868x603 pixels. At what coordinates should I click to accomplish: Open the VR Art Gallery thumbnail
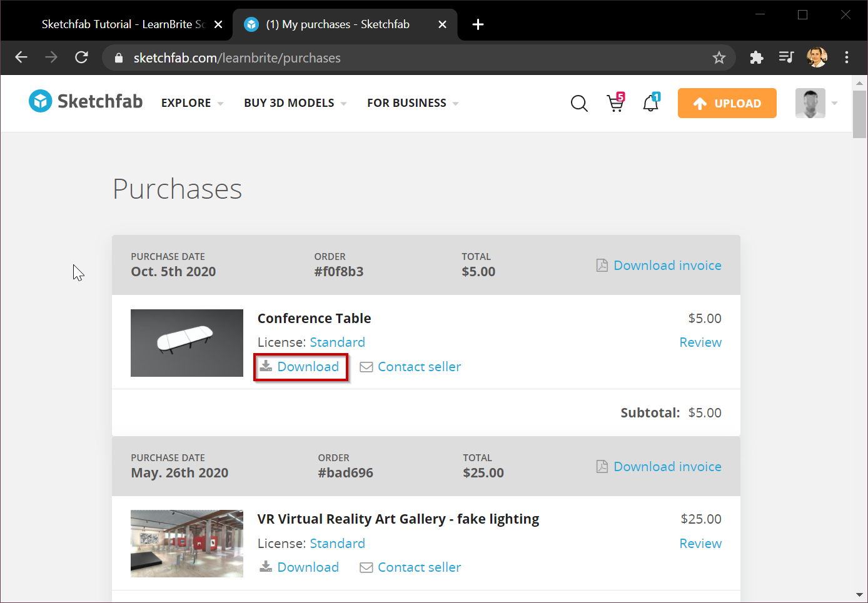pyautogui.click(x=187, y=544)
